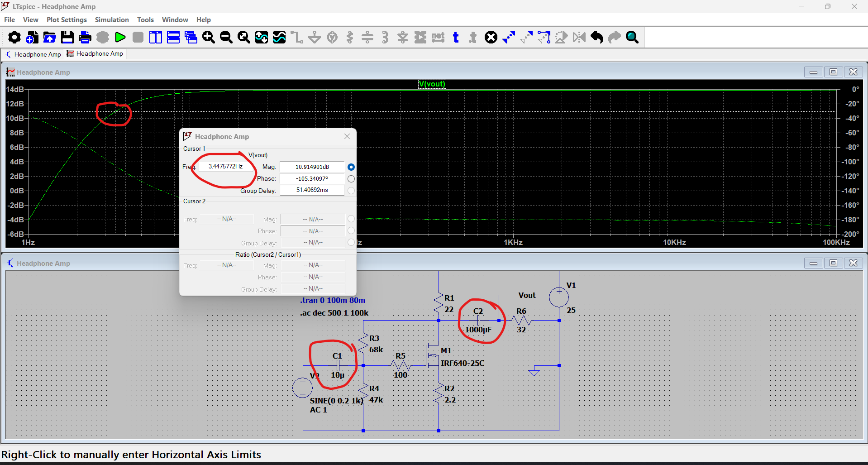Screen dimensions: 868x465
Task: Open the Plot Settings menu
Action: (67, 20)
